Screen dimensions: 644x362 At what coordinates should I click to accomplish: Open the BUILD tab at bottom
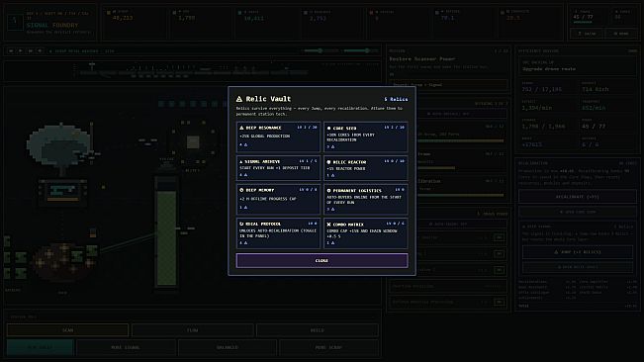tap(318, 330)
